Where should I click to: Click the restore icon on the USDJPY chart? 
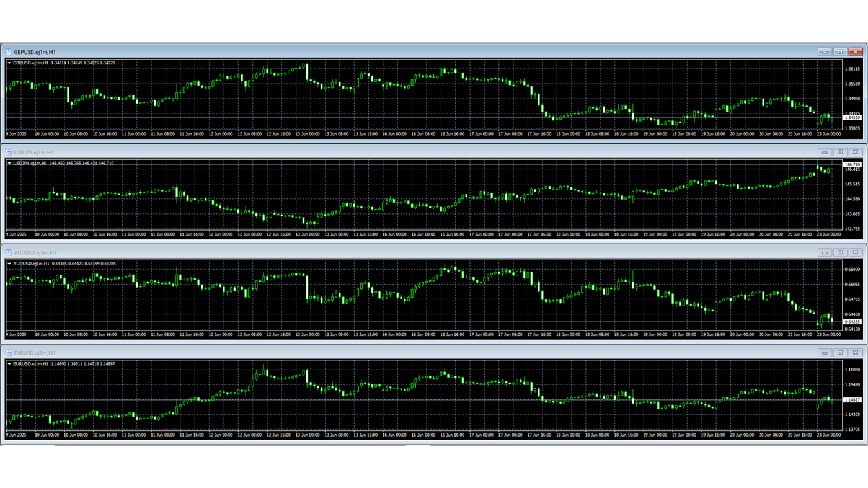click(839, 151)
